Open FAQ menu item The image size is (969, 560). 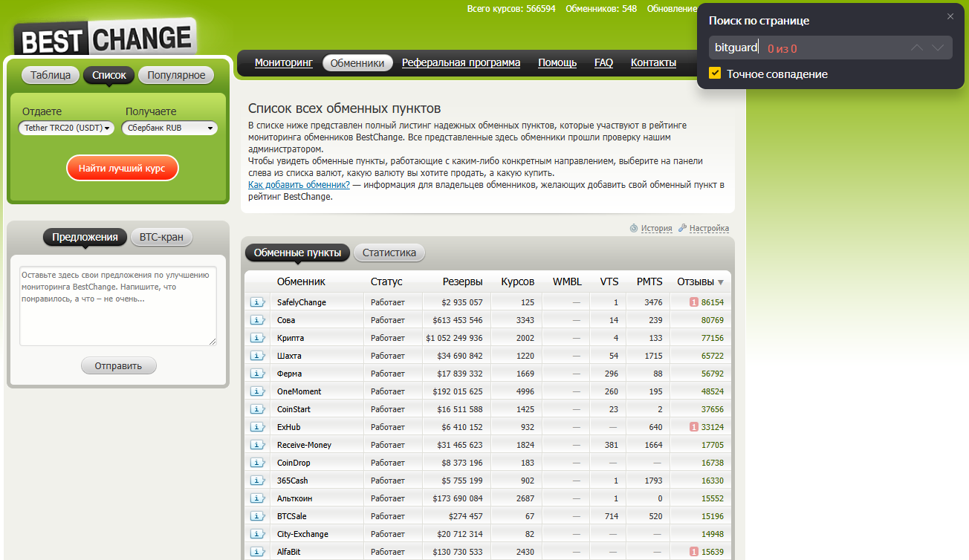point(603,62)
